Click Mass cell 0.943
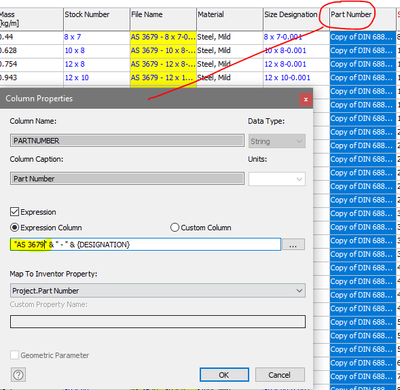The image size is (400, 390). click(x=31, y=78)
